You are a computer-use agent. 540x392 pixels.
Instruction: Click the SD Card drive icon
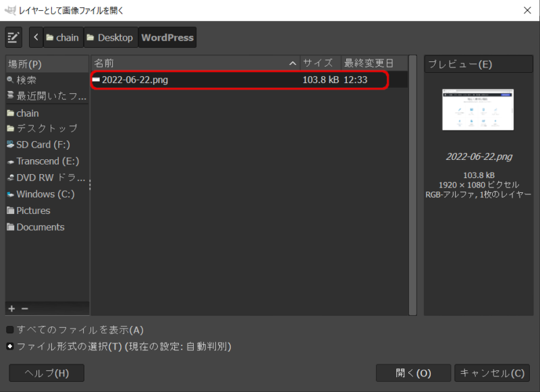pos(10,144)
